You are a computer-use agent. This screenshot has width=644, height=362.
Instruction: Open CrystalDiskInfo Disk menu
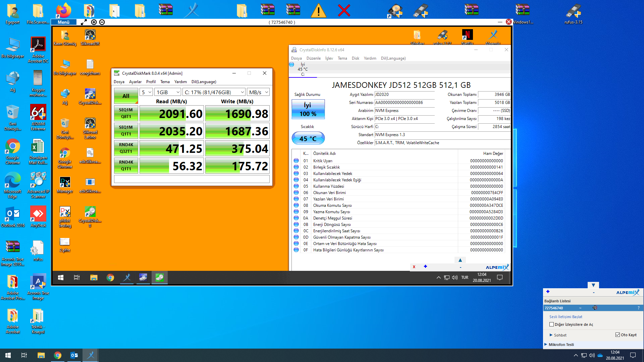click(356, 58)
